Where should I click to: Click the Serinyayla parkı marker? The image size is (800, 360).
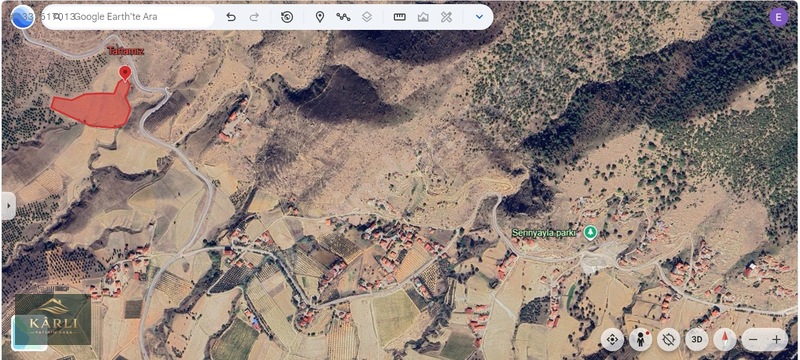tap(590, 233)
